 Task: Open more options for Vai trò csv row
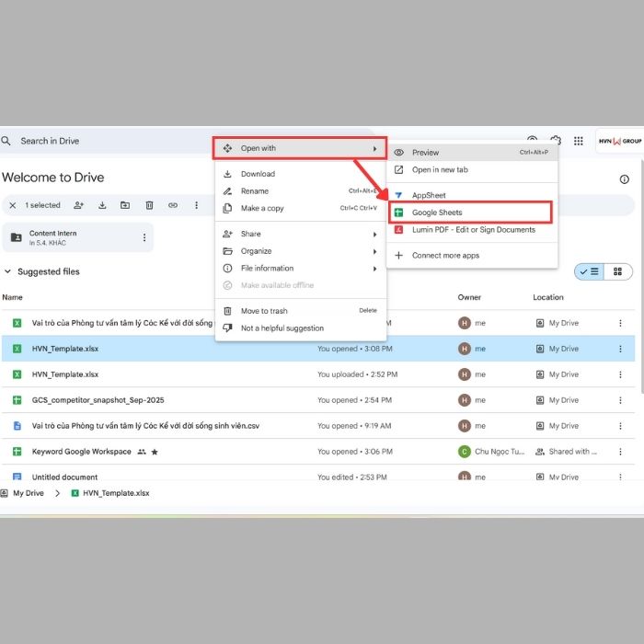tap(620, 426)
